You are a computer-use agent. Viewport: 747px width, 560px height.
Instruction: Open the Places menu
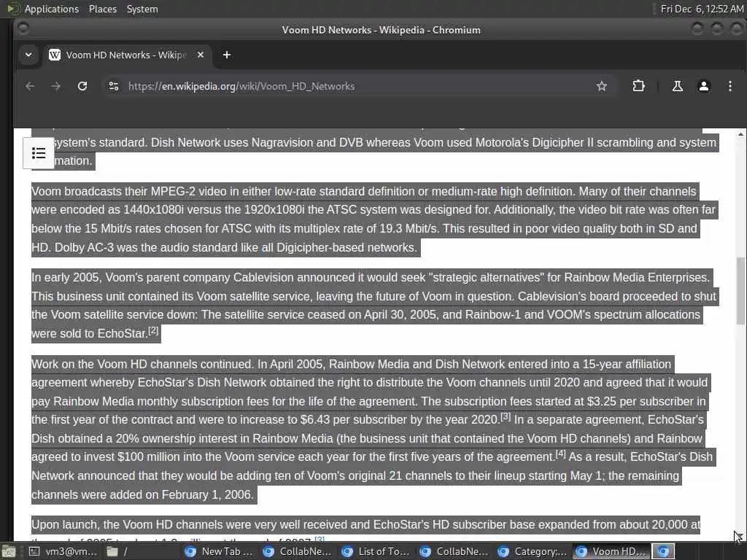tap(102, 9)
